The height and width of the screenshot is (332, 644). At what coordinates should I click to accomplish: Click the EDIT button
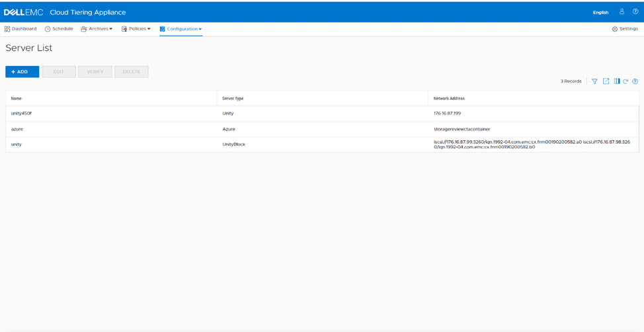59,71
